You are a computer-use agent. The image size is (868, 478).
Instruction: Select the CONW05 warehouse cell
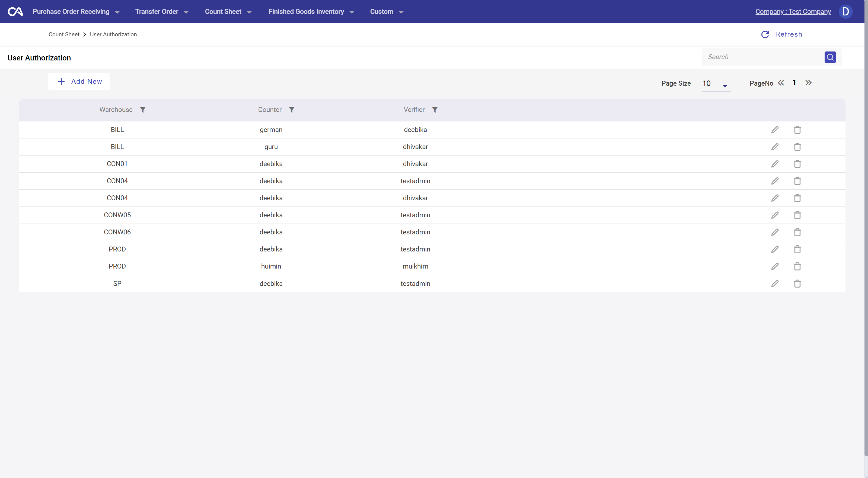[x=117, y=215]
